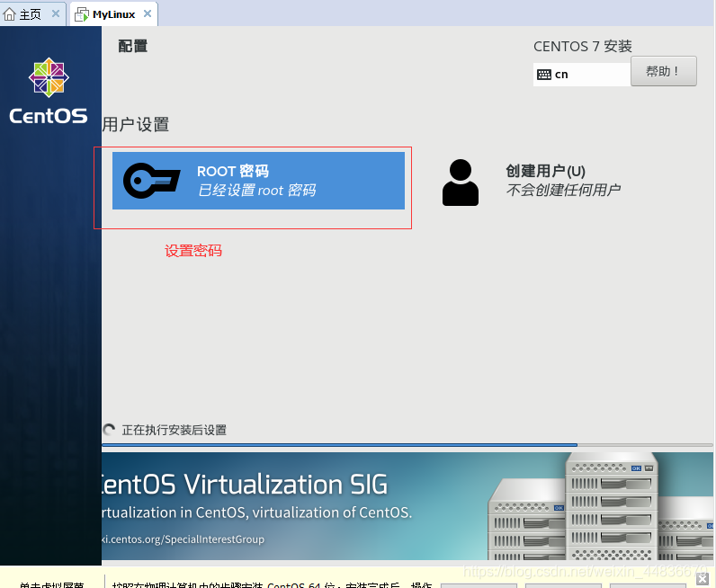The image size is (716, 588).
Task: Click the spinning progress indicator icon
Action: pyautogui.click(x=109, y=430)
